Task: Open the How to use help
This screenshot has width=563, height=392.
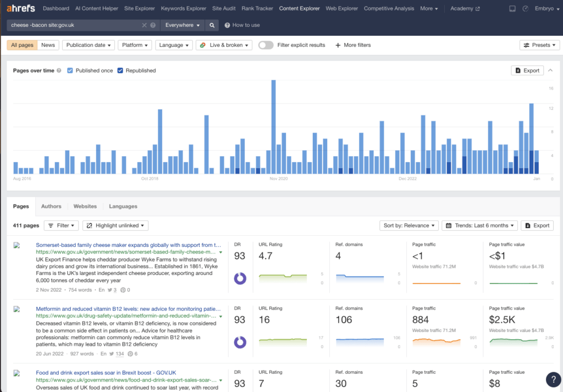Action: (242, 25)
